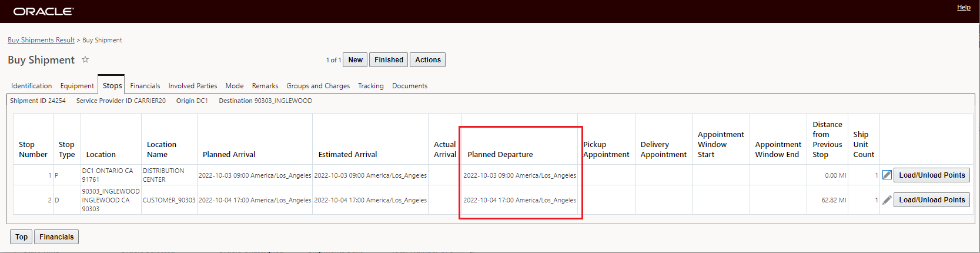Open Groups and Charges tab
The image size is (980, 253).
click(318, 86)
